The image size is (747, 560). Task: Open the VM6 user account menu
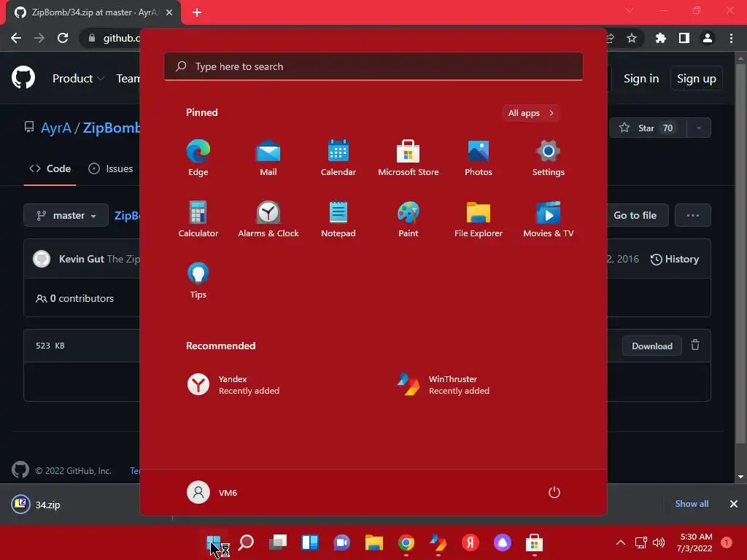click(212, 492)
